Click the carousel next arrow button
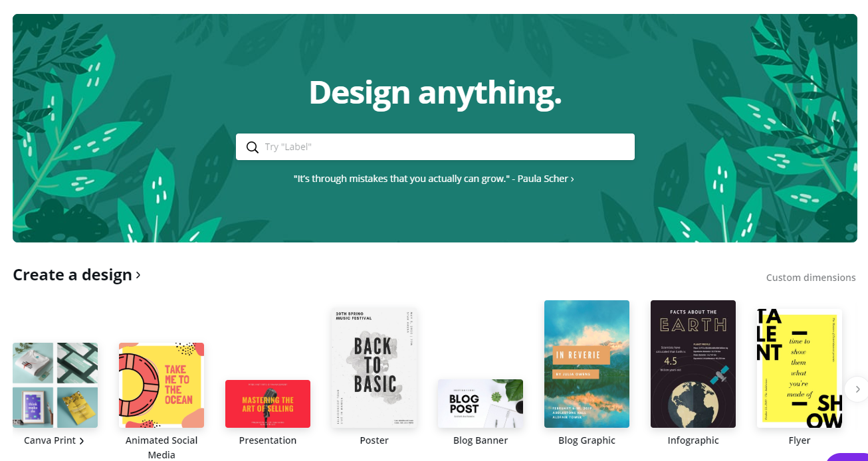 coord(857,389)
